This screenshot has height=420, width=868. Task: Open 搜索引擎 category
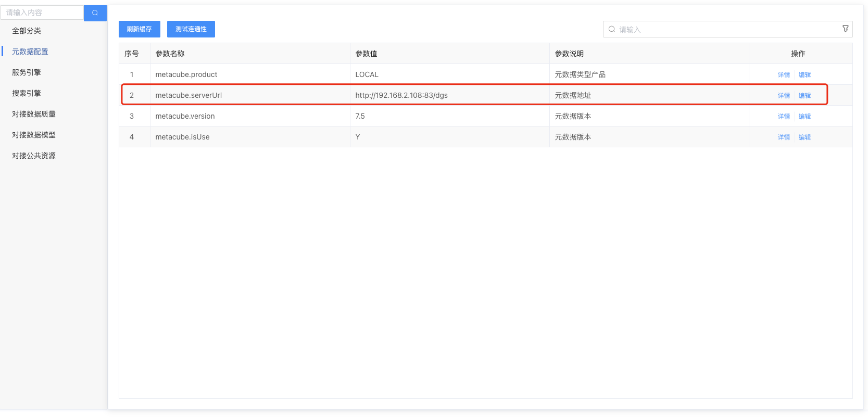27,93
